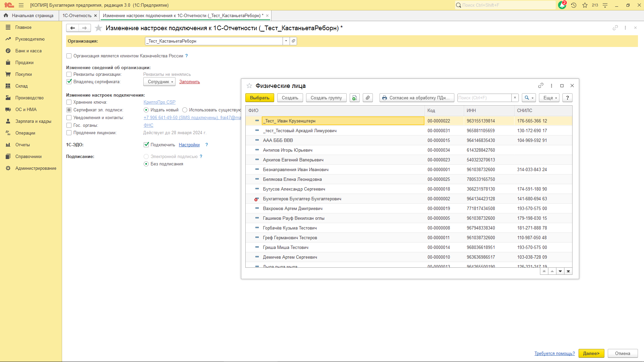Move down one row in list
This screenshot has height=362, width=644.
560,271
